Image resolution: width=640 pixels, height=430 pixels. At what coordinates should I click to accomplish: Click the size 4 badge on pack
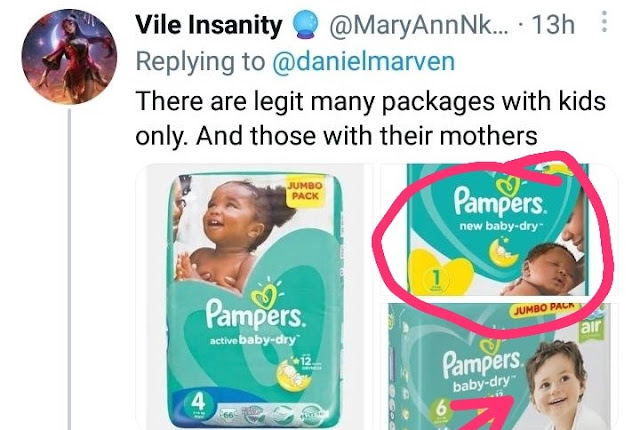coord(198,405)
